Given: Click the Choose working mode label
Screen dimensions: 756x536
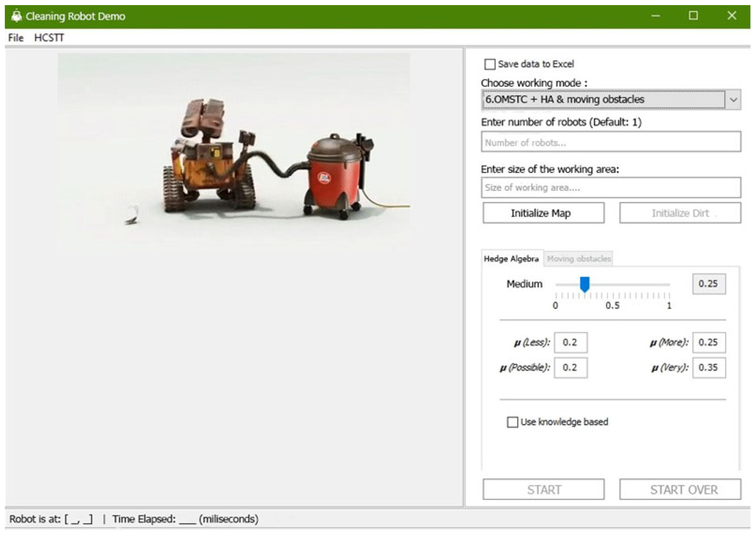Looking at the screenshot, I should coord(534,83).
